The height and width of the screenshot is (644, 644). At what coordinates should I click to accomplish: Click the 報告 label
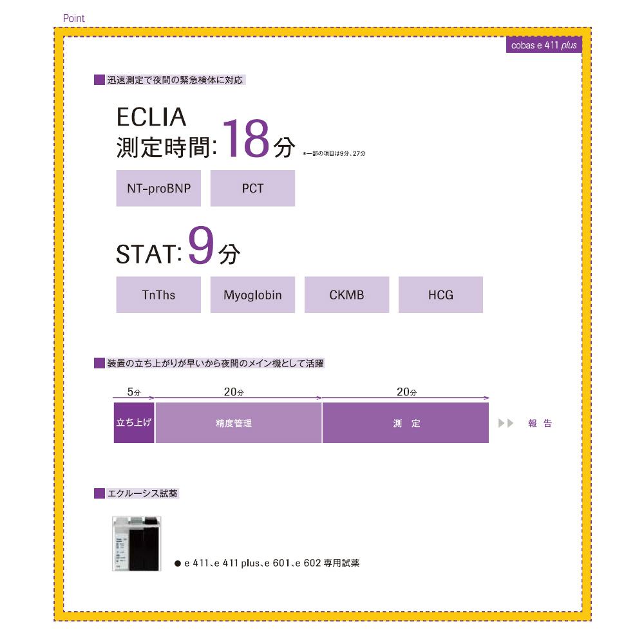540,423
